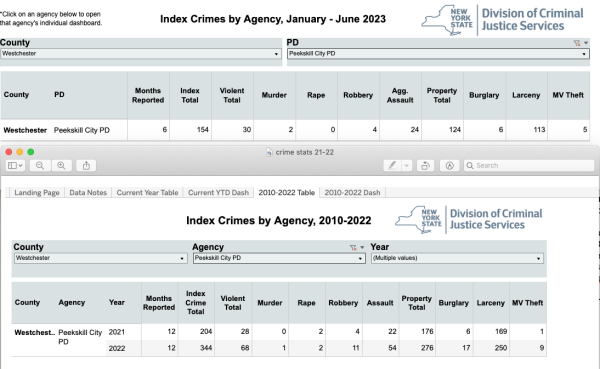The image size is (600, 369).
Task: Open the share icon in Preview toolbar
Action: (86, 166)
